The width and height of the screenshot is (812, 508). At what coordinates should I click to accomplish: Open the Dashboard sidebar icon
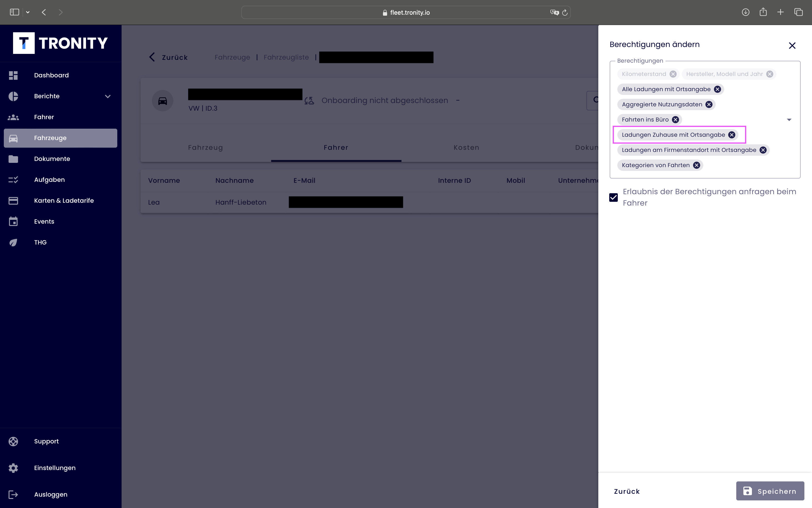click(x=13, y=75)
